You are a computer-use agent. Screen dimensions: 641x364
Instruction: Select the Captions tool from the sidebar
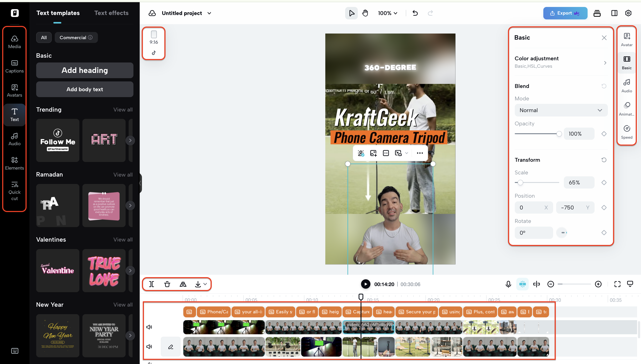pos(14,66)
